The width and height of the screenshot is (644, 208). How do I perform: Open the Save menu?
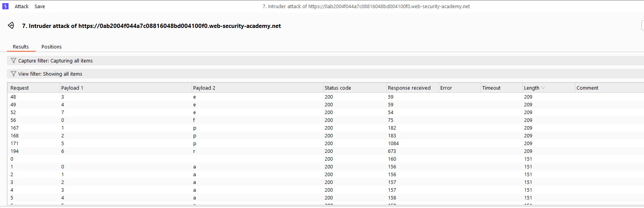(40, 6)
